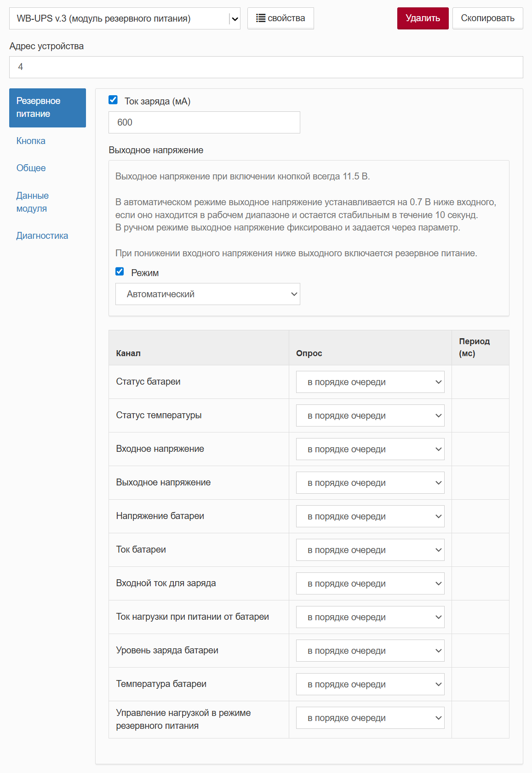This screenshot has width=532, height=773.
Task: Switch to the Кнопка tab
Action: click(31, 141)
